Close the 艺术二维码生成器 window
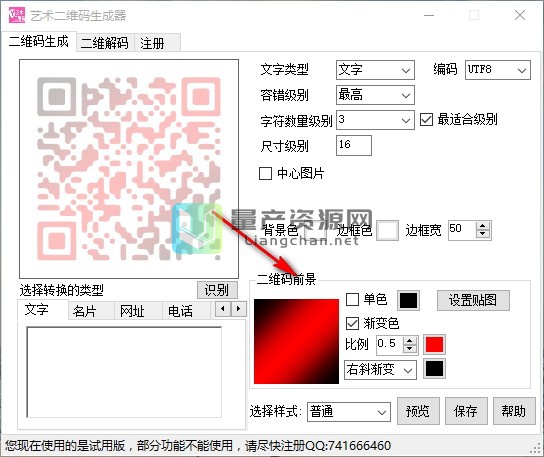Image resolution: width=544 pixels, height=457 pixels. click(520, 15)
